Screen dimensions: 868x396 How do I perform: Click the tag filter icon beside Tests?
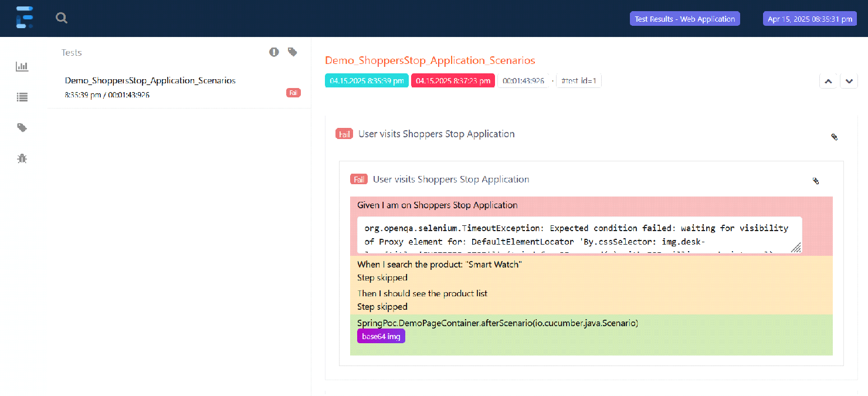(292, 52)
